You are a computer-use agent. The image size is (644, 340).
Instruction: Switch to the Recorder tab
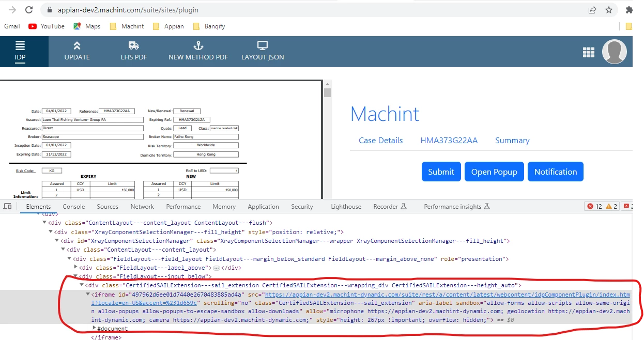tap(390, 207)
